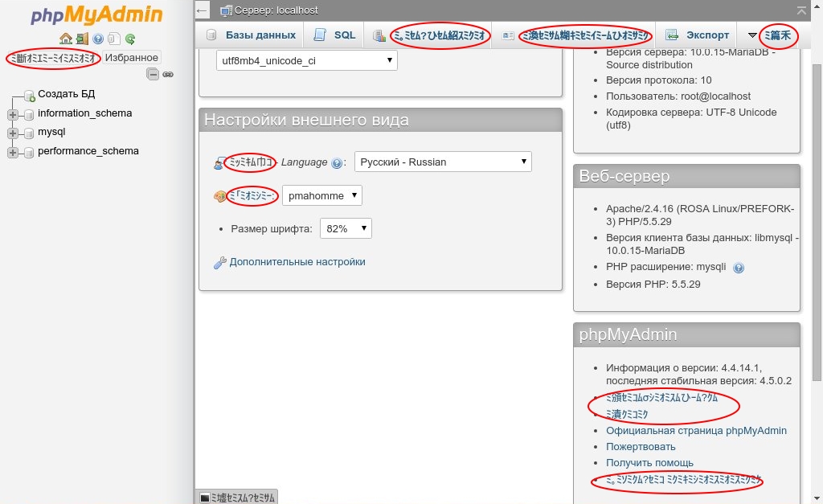Viewport: 823px width, 504px height.
Task: Expand the mysql database tree node
Action: [13, 133]
